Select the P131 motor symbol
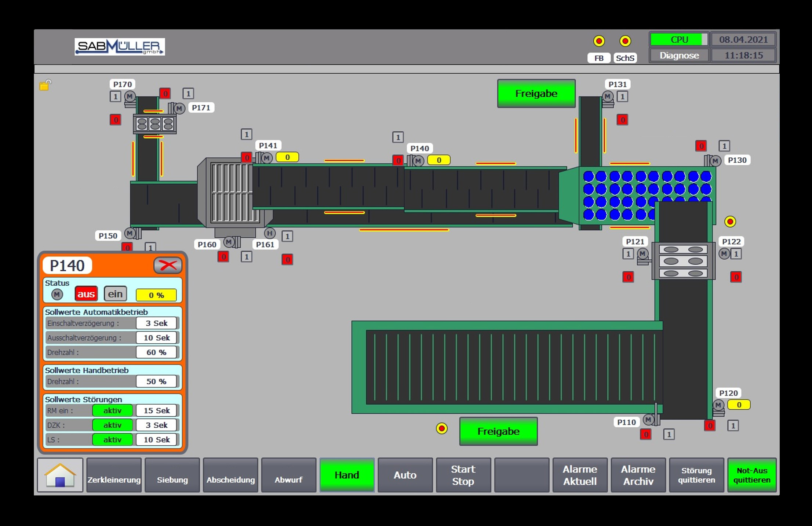812x526 pixels. pos(608,96)
